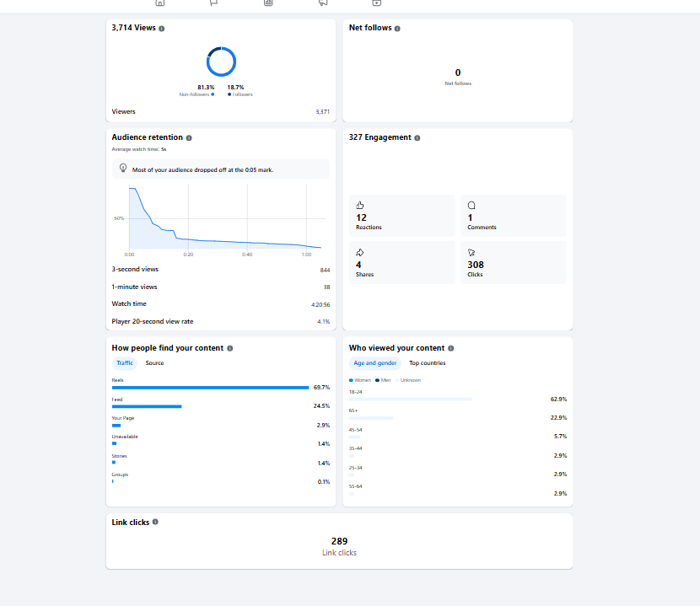Click the 844 three-second views value
This screenshot has height=606, width=700.
click(x=325, y=270)
